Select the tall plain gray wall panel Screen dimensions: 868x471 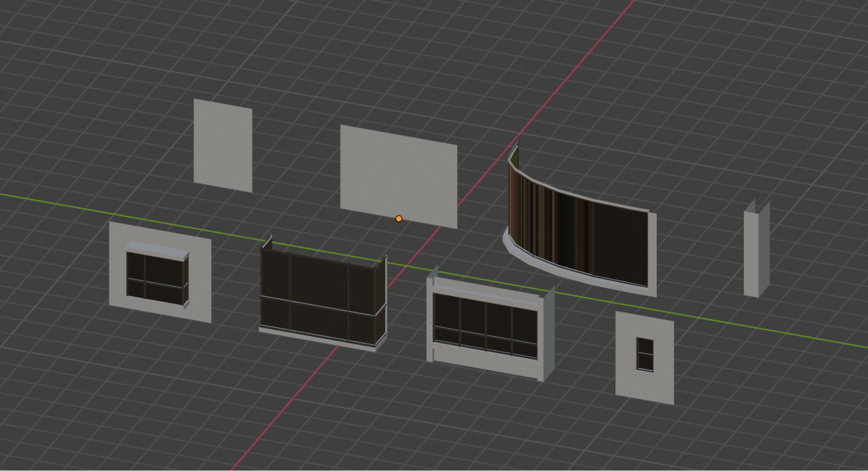click(x=223, y=146)
